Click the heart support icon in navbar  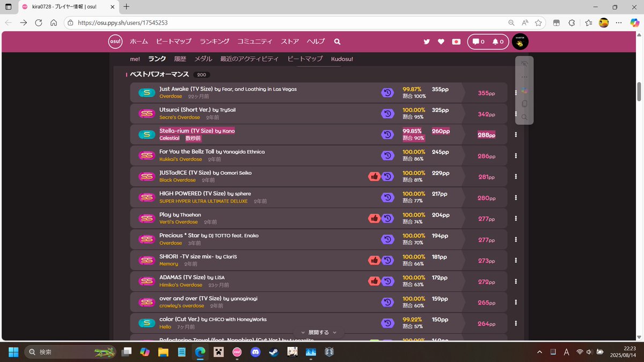441,42
